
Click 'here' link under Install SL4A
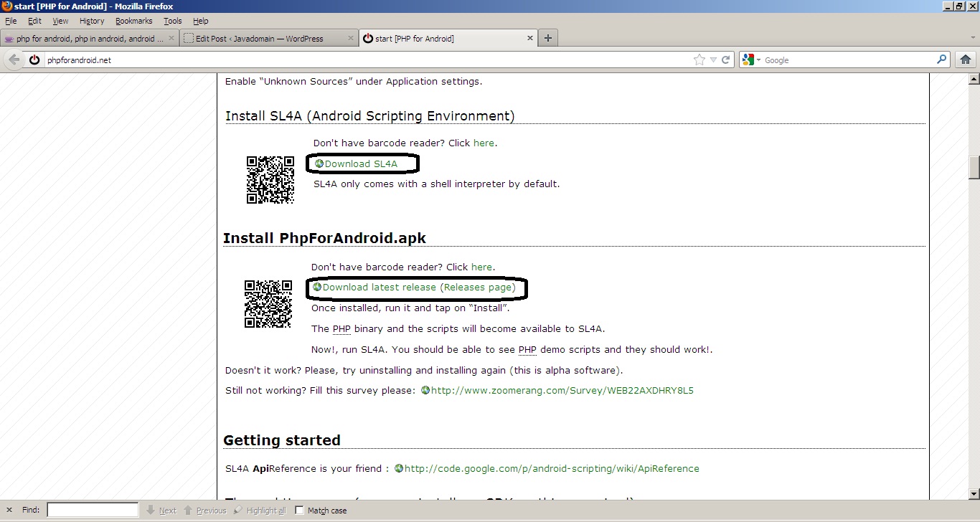coord(484,143)
